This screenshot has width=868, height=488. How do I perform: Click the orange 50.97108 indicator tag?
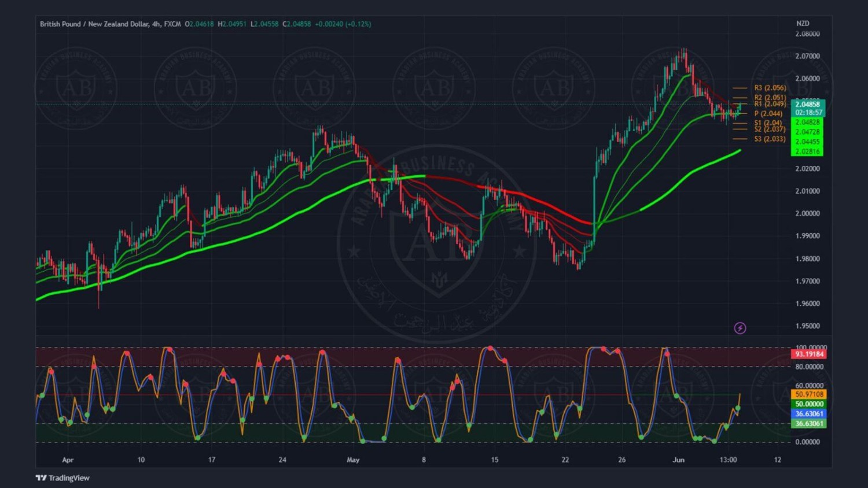(808, 394)
